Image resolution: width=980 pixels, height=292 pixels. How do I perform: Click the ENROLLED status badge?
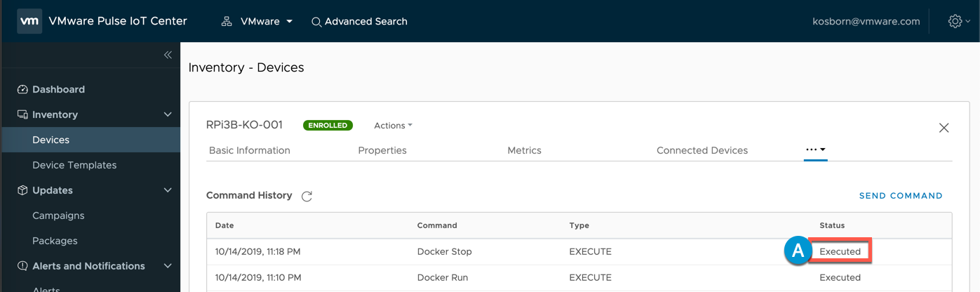click(x=328, y=126)
